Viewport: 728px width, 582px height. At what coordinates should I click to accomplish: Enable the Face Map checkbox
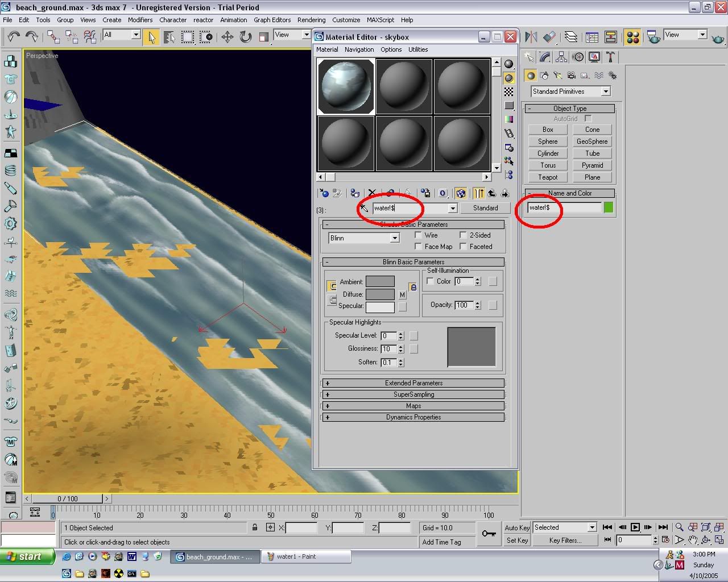pos(419,246)
